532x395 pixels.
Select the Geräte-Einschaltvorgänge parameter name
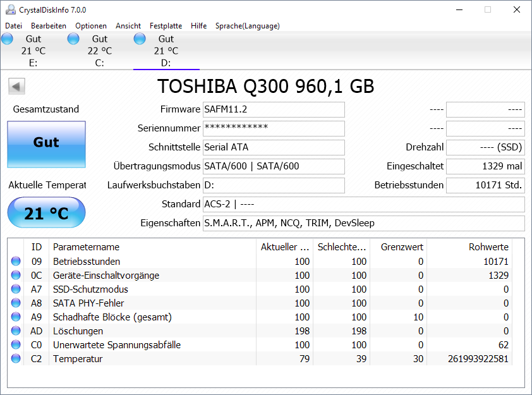pyautogui.click(x=106, y=275)
